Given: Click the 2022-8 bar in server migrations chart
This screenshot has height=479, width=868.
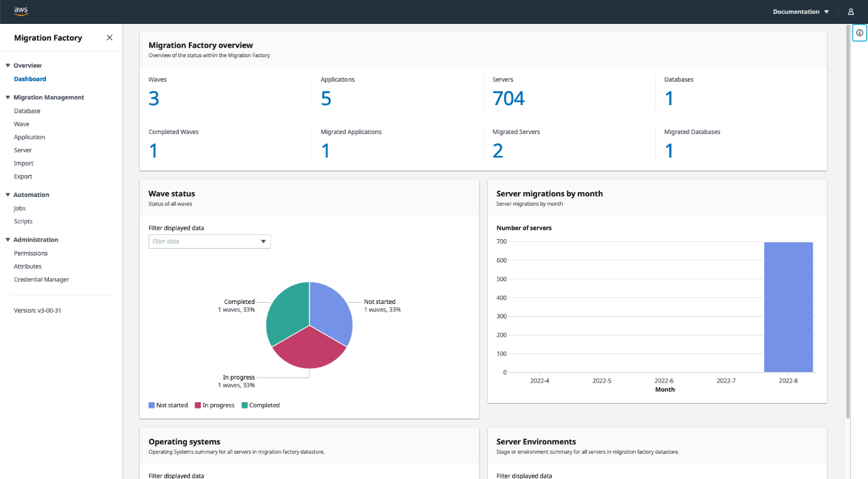Looking at the screenshot, I should point(789,307).
